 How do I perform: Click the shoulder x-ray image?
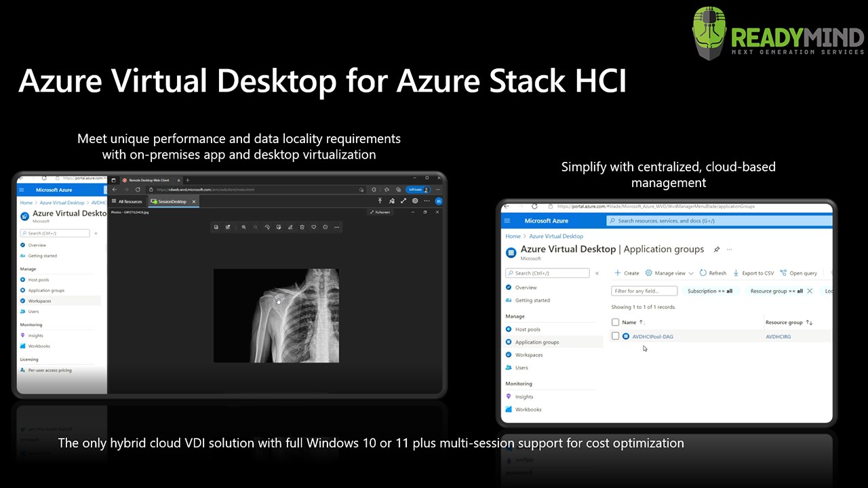coord(276,316)
